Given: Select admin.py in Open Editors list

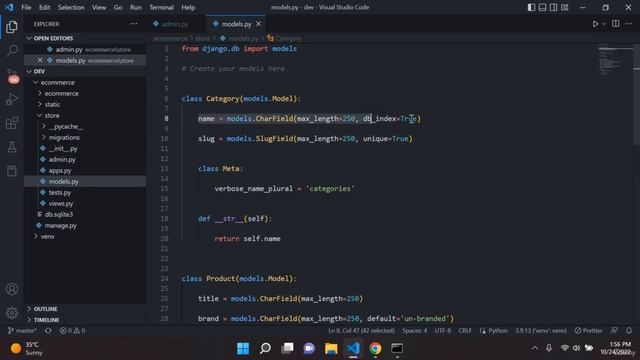Looking at the screenshot, I should coord(85,49).
